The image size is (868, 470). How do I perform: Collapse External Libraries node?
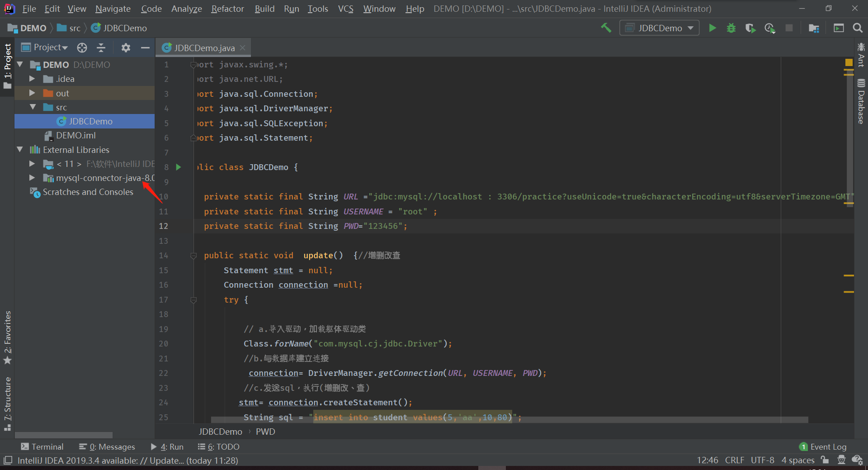tap(20, 150)
